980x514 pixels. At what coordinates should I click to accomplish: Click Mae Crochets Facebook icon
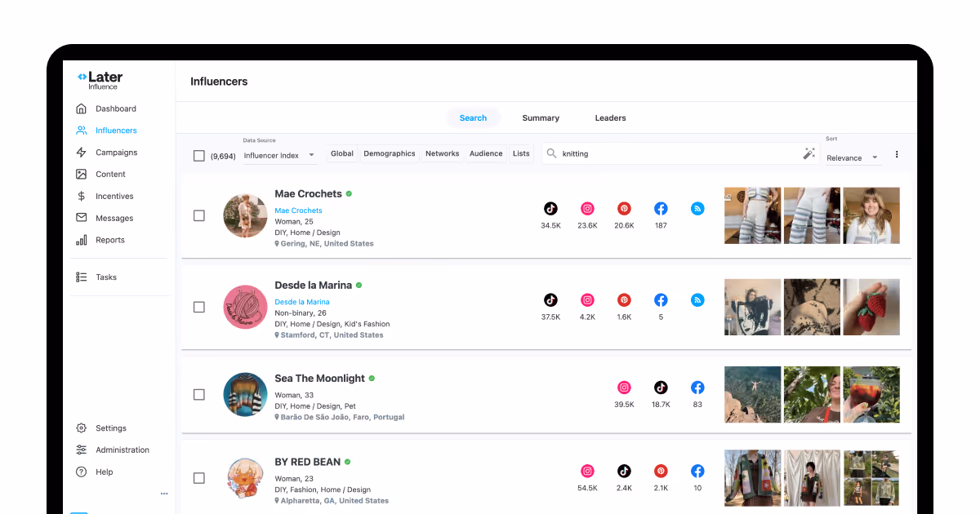tap(661, 209)
